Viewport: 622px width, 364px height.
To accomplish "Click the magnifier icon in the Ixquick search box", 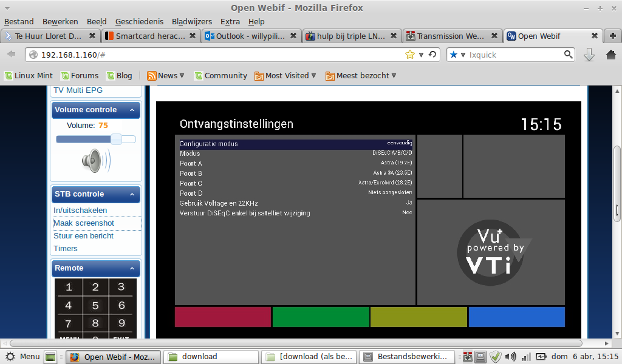I will (x=569, y=55).
